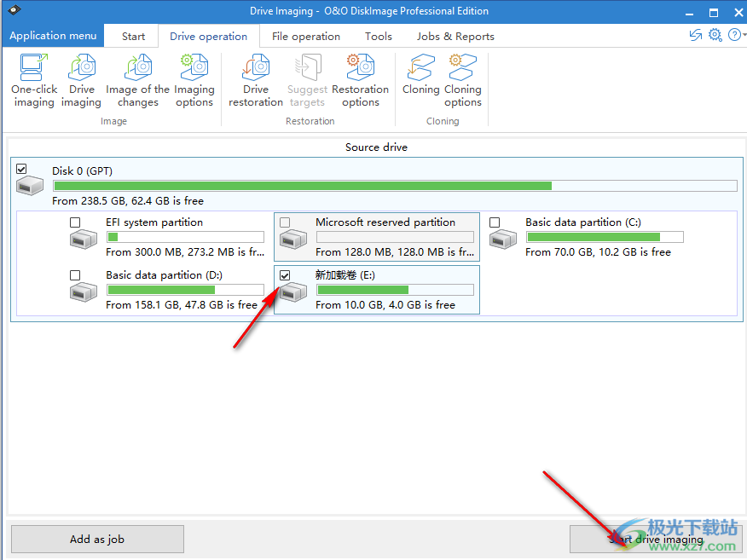Click the E: volume drive icon
This screenshot has width=747, height=560.
293,292
